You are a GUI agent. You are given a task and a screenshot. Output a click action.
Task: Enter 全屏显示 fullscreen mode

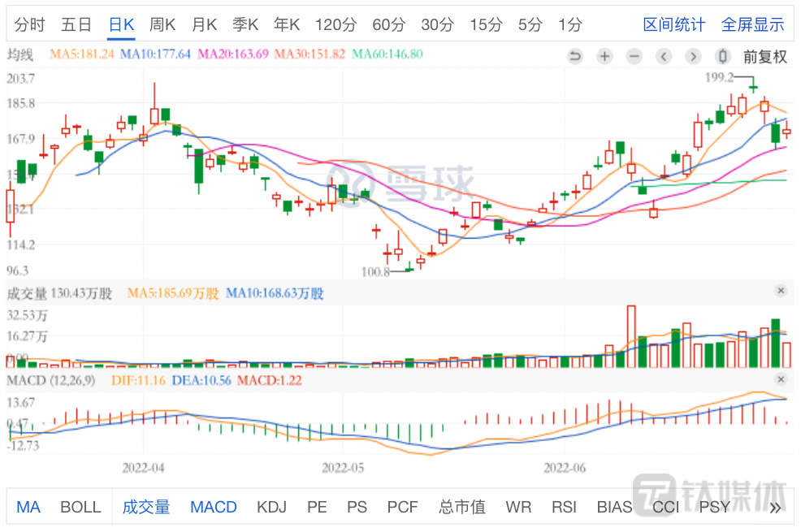[752, 24]
